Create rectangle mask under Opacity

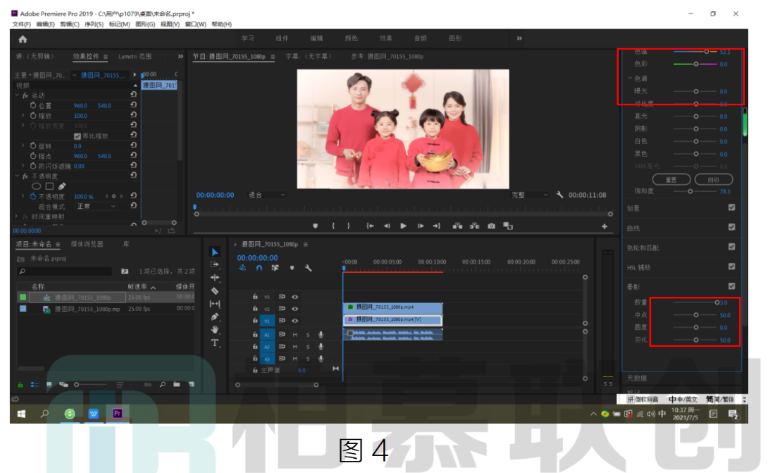click(49, 186)
